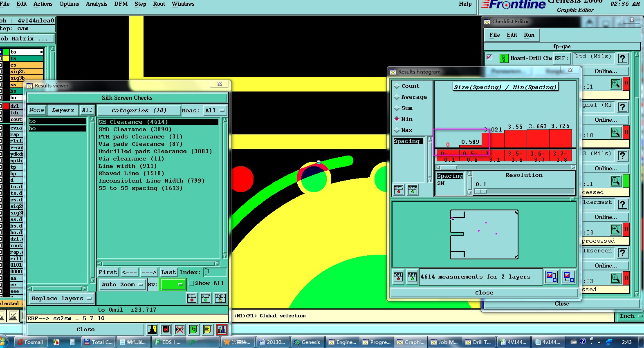Open DFM menu
The height and width of the screenshot is (348, 644).
[121, 4]
